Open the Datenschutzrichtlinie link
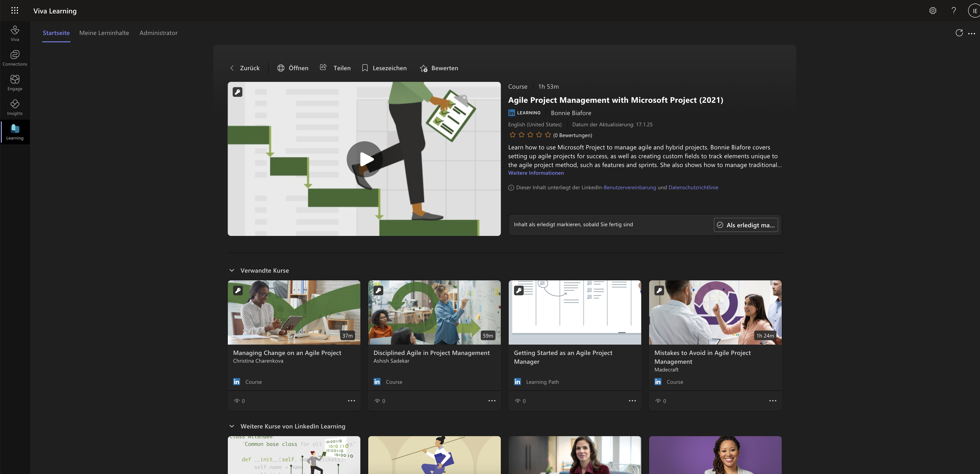980x474 pixels. pos(693,187)
